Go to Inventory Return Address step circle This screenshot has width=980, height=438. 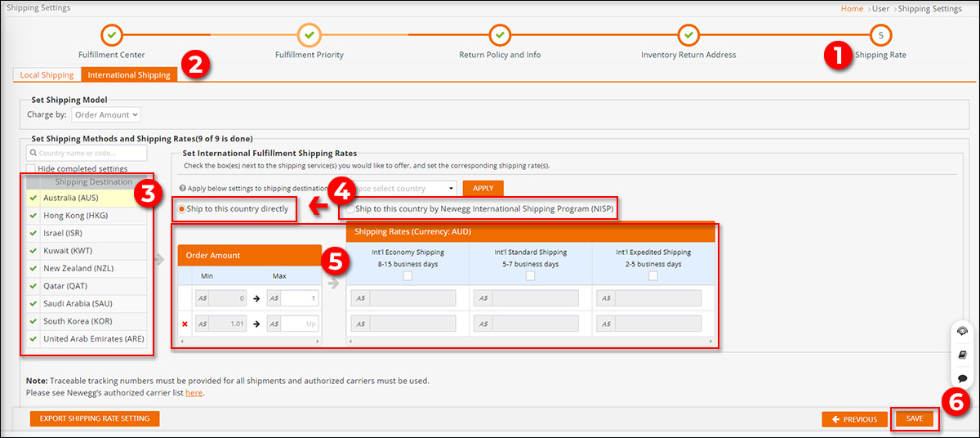688,35
